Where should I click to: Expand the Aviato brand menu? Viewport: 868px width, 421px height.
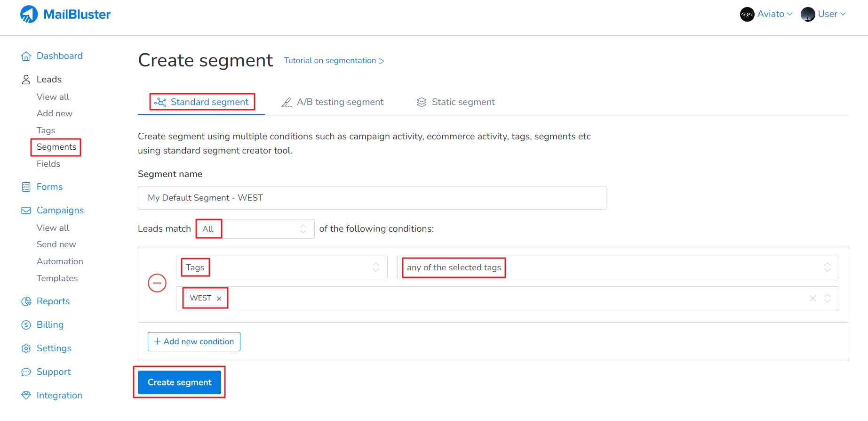[x=766, y=14]
